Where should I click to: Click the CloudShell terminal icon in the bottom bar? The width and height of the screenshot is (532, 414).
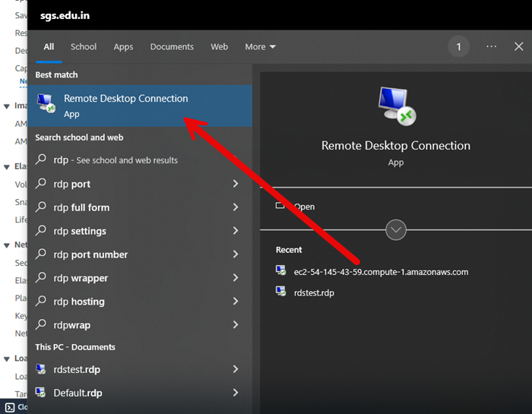10,407
